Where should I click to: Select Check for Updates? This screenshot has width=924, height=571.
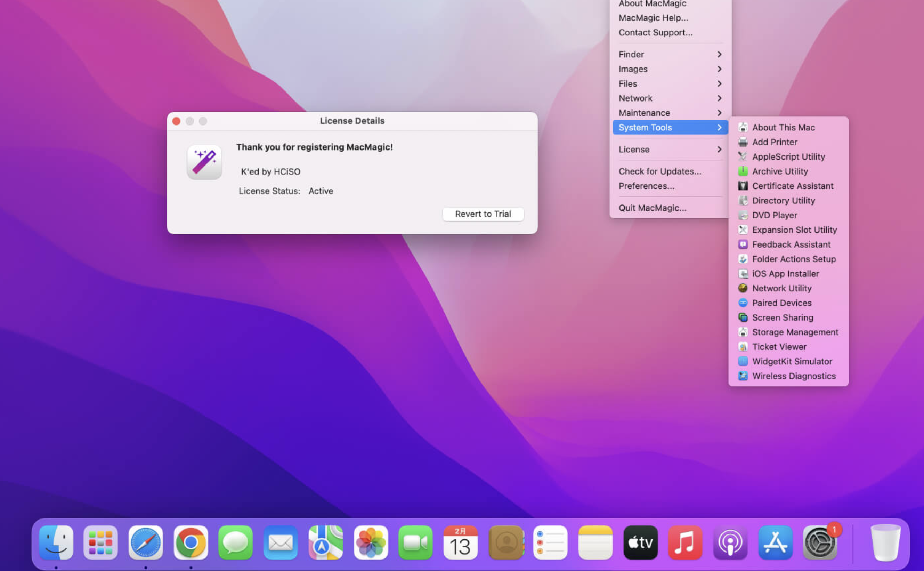point(660,171)
